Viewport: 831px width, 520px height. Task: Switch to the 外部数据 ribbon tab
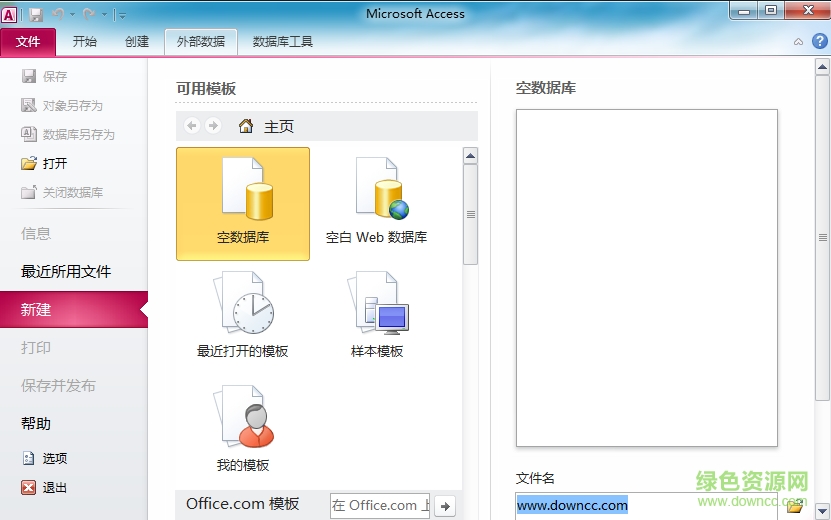click(x=201, y=42)
